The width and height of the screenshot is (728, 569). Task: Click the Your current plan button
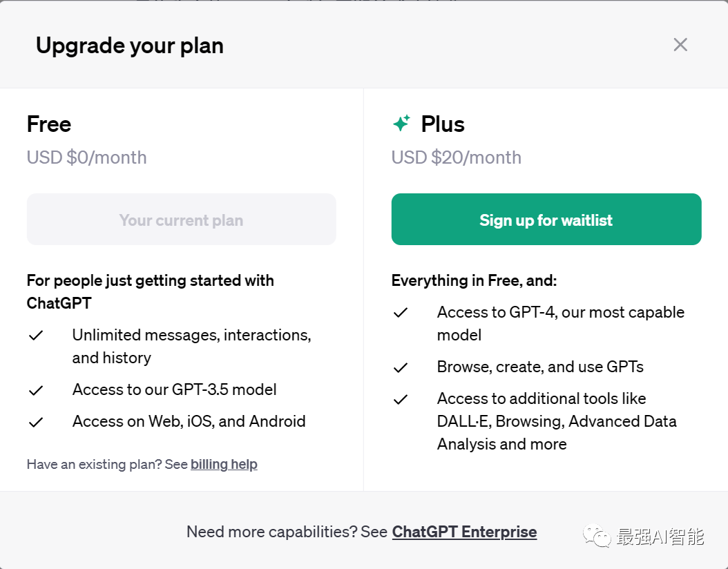[x=181, y=220]
